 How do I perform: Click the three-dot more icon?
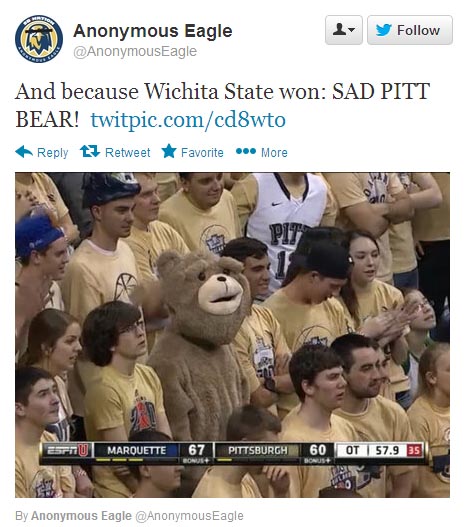point(246,151)
